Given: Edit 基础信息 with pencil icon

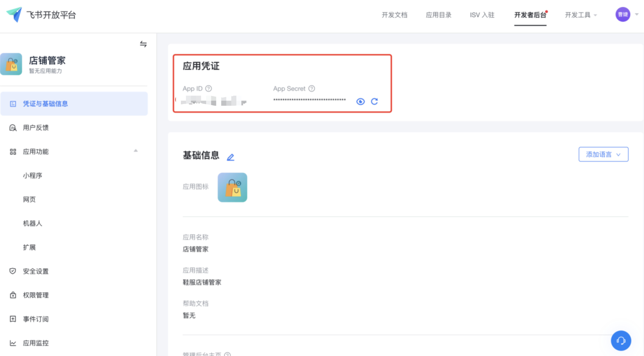Looking at the screenshot, I should [230, 157].
